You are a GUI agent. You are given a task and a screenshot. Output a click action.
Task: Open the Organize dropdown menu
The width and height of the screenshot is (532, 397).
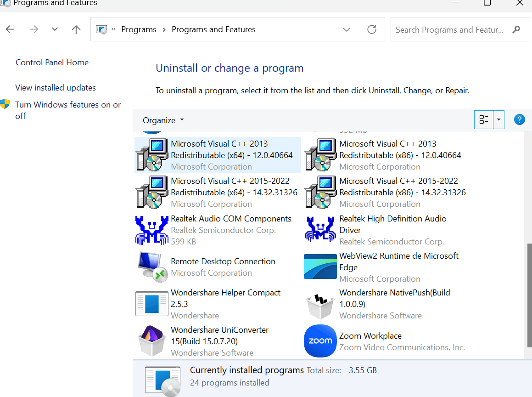[x=163, y=120]
